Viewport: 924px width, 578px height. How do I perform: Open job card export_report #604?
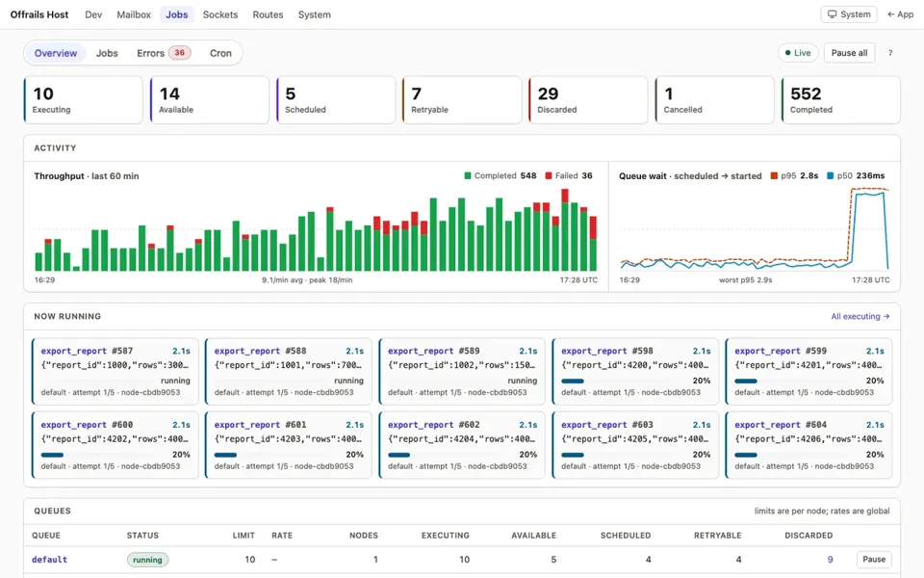coord(808,445)
